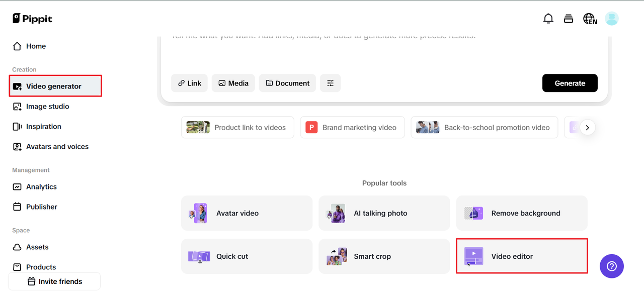Click the Products bag icon

click(17, 267)
